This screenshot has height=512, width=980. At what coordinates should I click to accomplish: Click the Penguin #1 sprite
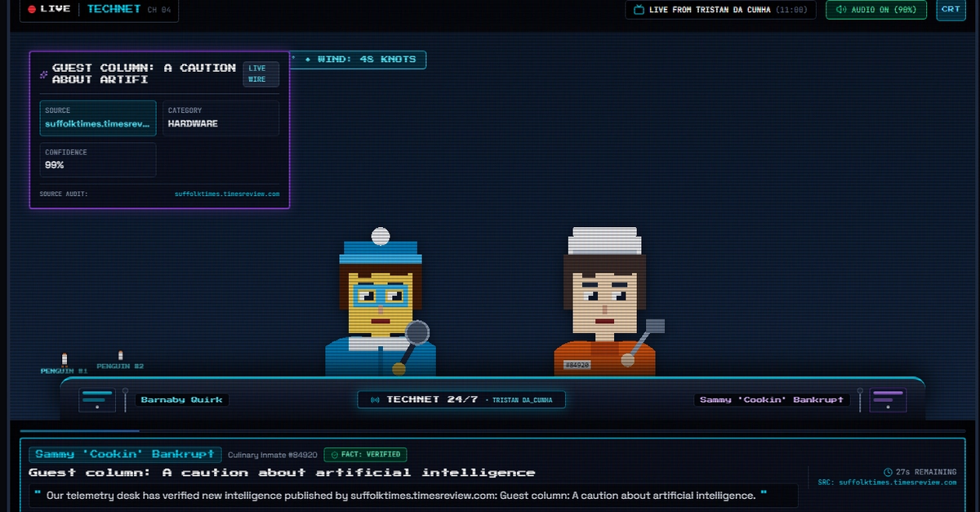tap(65, 359)
